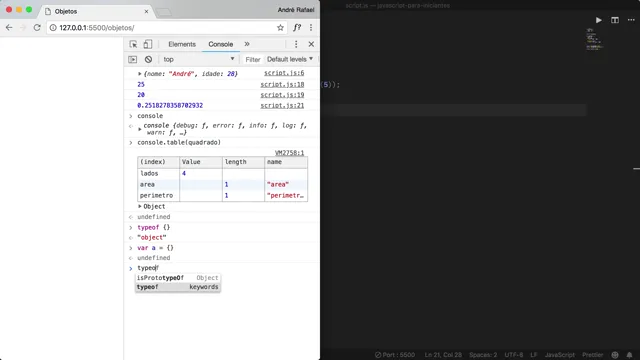This screenshot has height=360, width=640.
Task: Click the f? extension icon
Action: pos(297,28)
